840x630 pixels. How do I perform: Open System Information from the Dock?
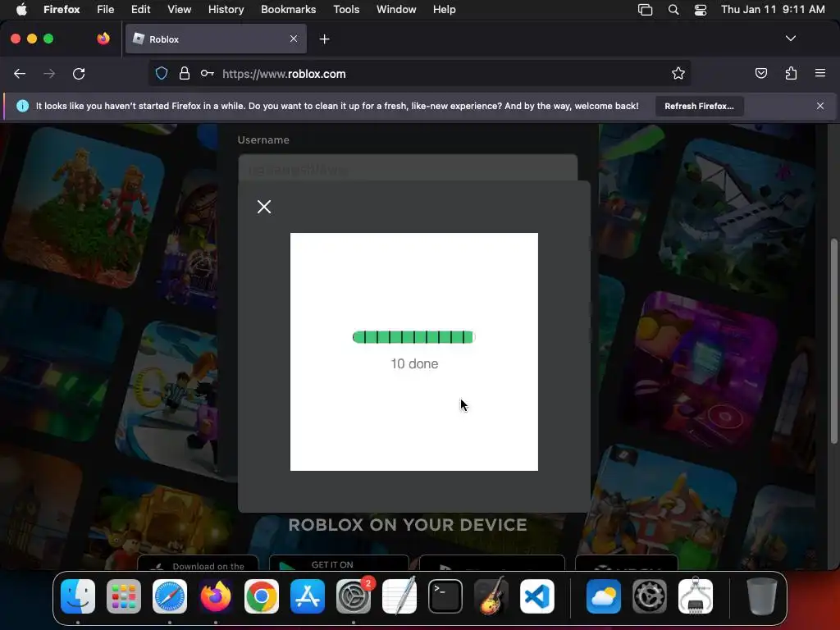[696, 596]
